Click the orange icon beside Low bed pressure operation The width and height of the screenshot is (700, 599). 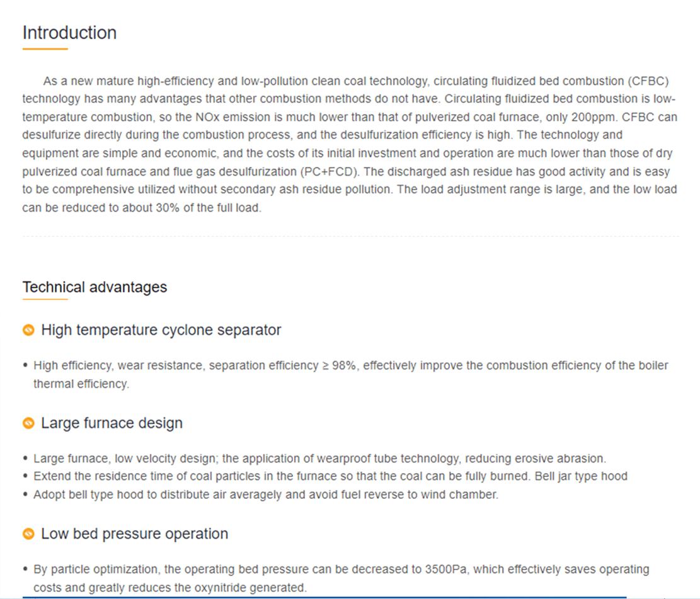[28, 534]
